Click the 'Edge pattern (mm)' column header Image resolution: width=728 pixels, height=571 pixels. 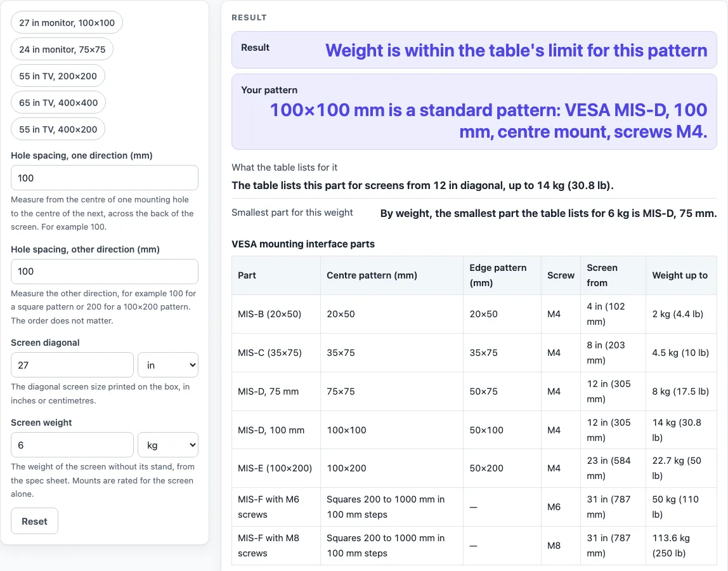coord(502,275)
